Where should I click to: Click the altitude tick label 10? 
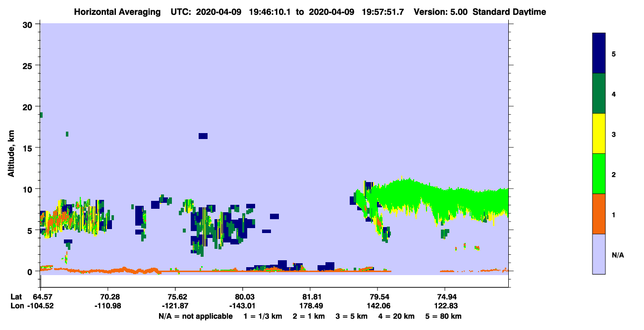pos(29,189)
